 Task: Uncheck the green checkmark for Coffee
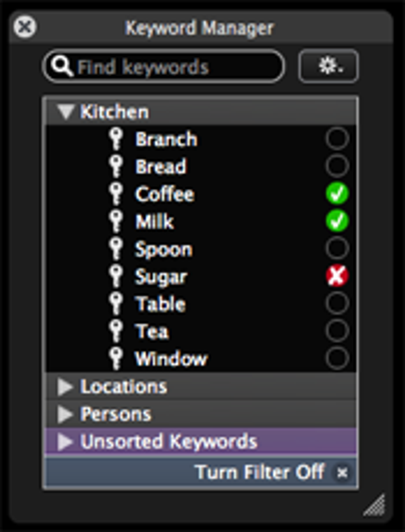coord(337,194)
